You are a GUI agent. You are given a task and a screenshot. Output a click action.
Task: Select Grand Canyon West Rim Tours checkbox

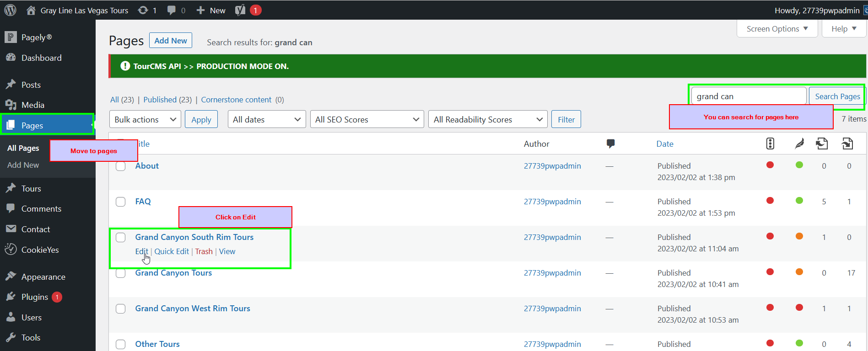[121, 309]
